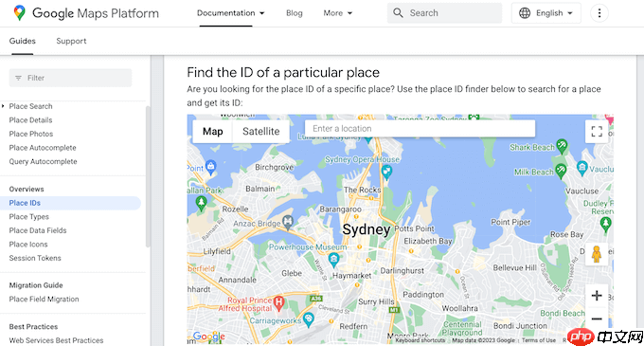
Task: Open Place Field Migration guide link
Action: click(x=44, y=300)
